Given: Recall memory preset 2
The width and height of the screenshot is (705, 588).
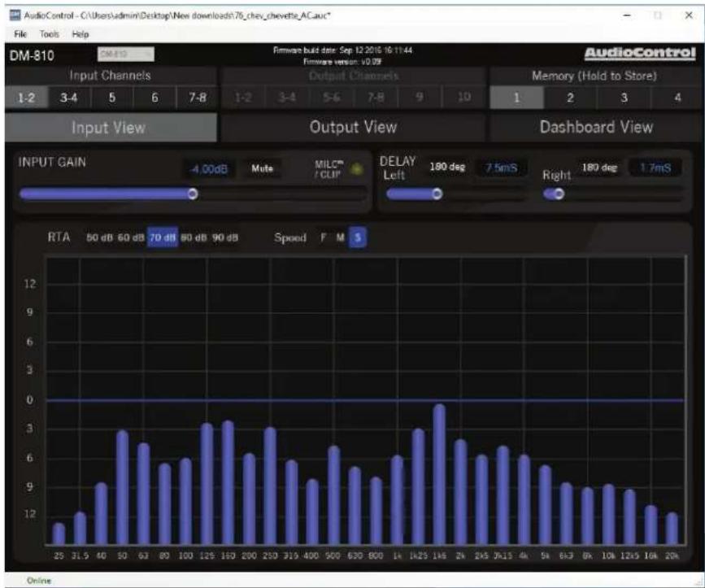Looking at the screenshot, I should tap(570, 98).
